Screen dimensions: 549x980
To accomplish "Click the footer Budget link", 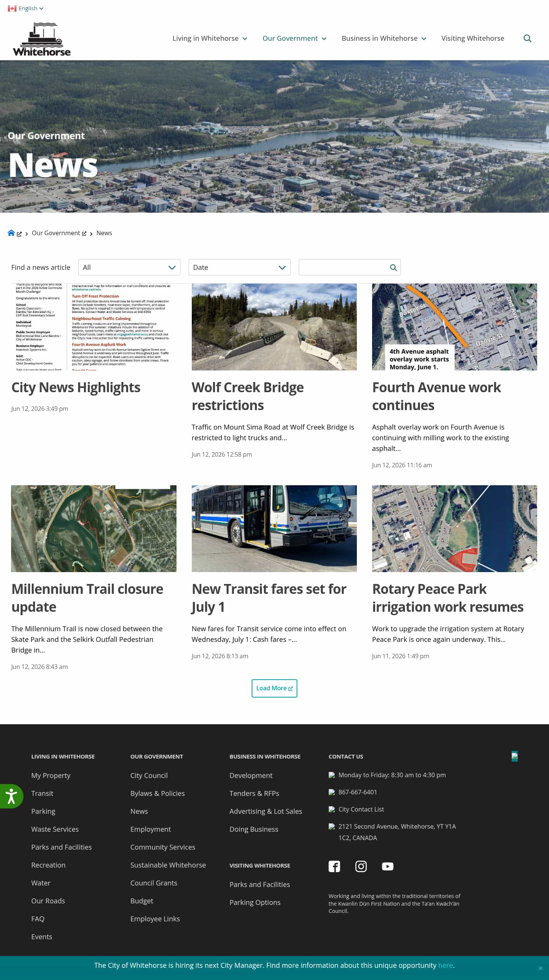I will click(x=142, y=901).
